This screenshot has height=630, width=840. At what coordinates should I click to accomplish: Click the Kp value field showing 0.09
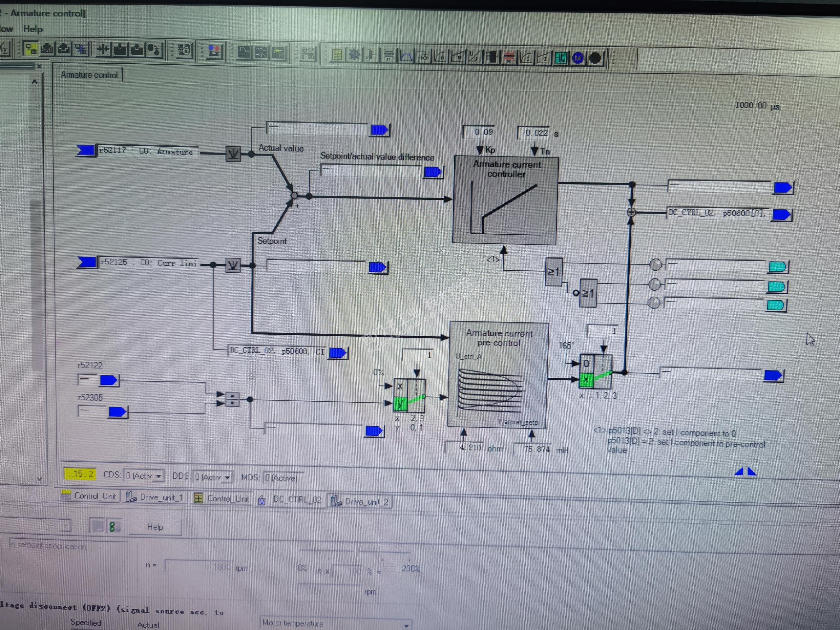click(x=479, y=132)
